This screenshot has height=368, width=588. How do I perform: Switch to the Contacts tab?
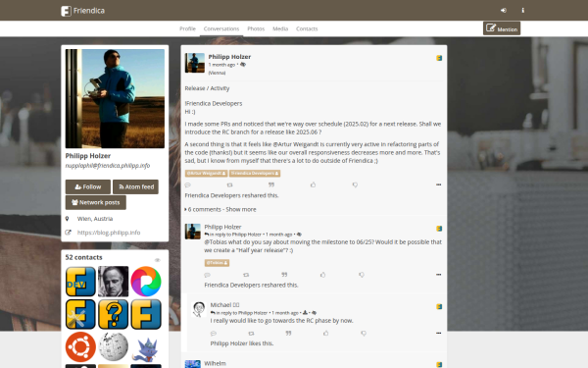[307, 28]
